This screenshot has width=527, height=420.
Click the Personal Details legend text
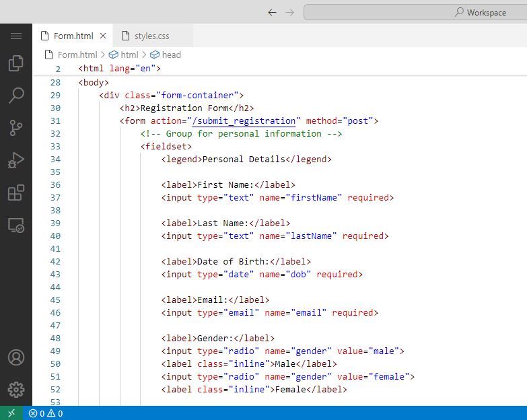244,160
